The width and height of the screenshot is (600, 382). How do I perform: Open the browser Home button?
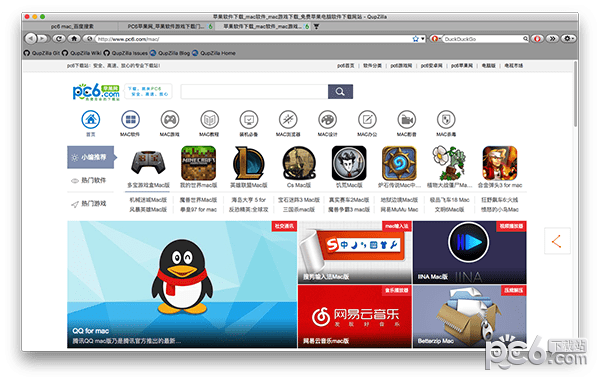(74, 38)
